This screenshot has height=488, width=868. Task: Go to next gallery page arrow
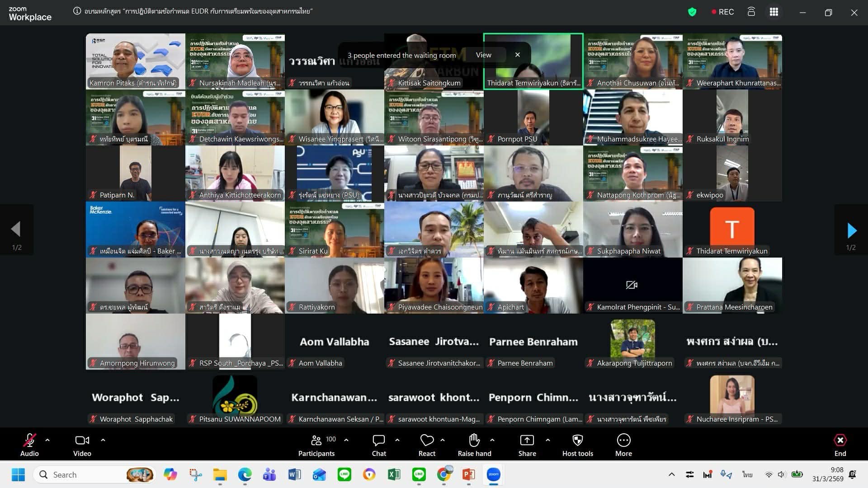(852, 230)
